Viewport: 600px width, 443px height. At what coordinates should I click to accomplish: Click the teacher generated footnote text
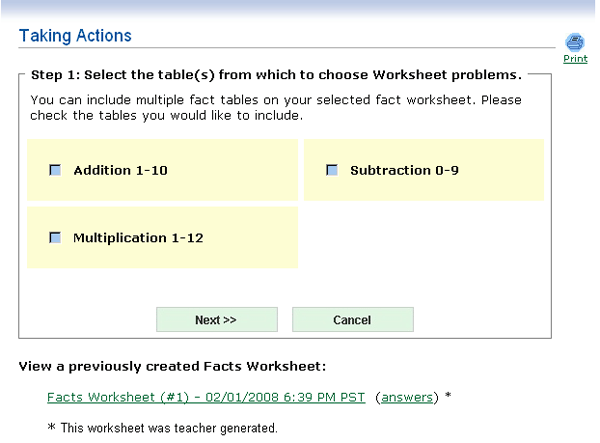[x=163, y=428]
